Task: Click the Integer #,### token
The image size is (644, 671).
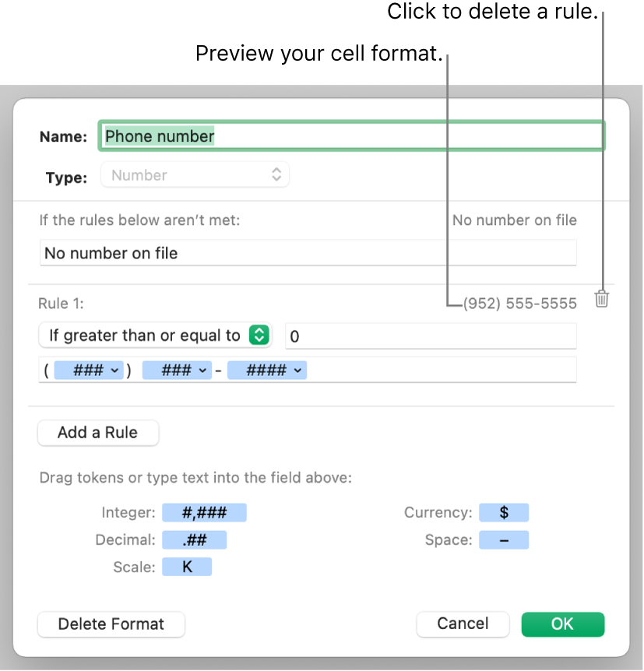Action: tap(204, 512)
